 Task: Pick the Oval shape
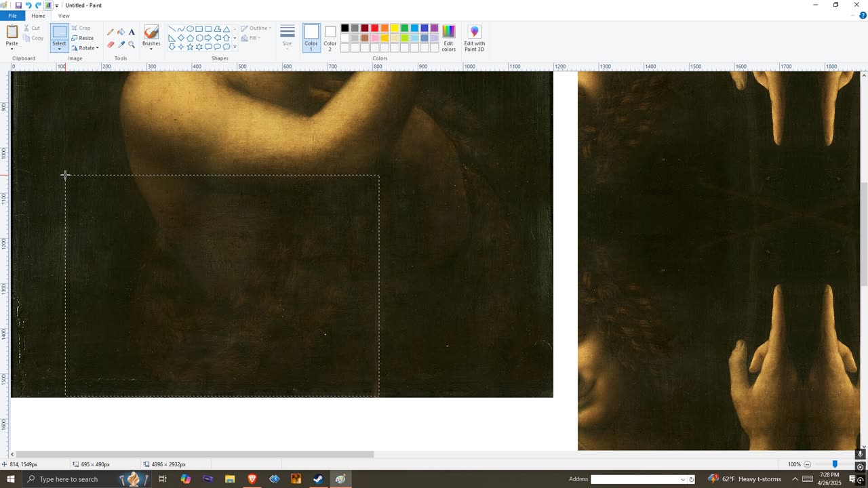(x=191, y=29)
